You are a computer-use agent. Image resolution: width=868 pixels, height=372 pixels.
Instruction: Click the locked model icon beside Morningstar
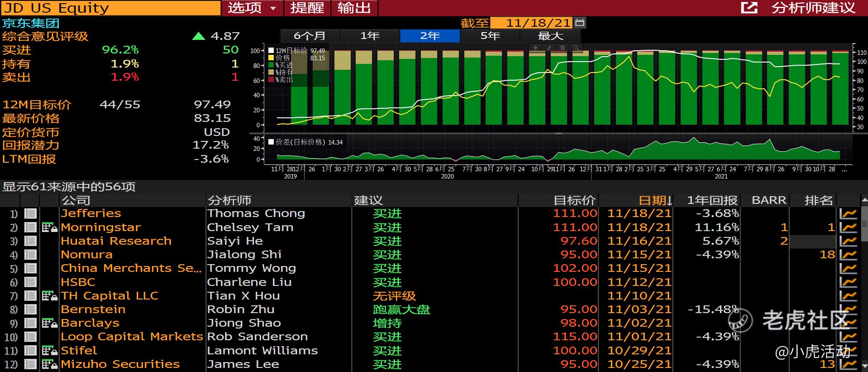tap(49, 227)
